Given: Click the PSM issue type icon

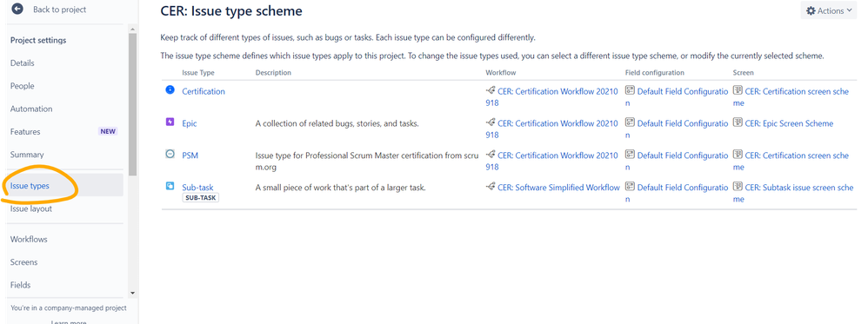Looking at the screenshot, I should tap(170, 154).
